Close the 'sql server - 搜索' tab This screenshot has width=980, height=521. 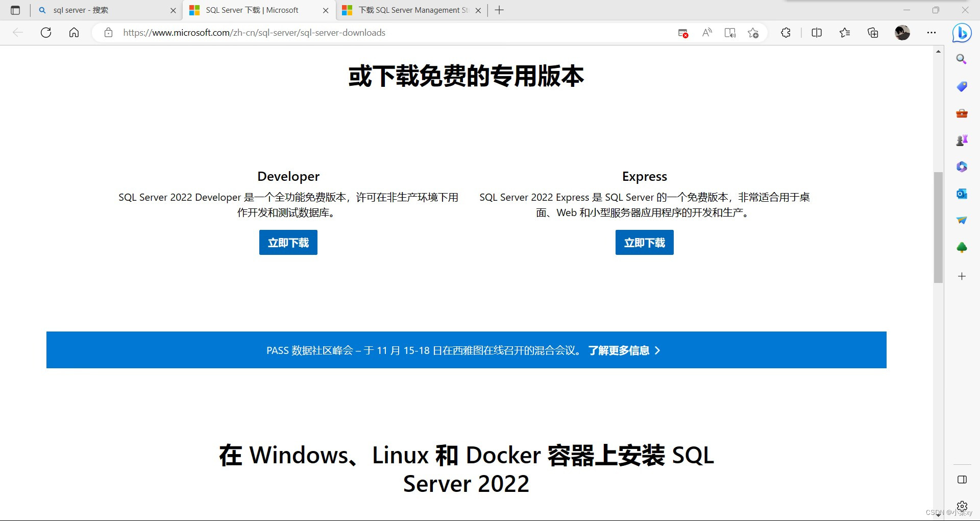pyautogui.click(x=173, y=10)
